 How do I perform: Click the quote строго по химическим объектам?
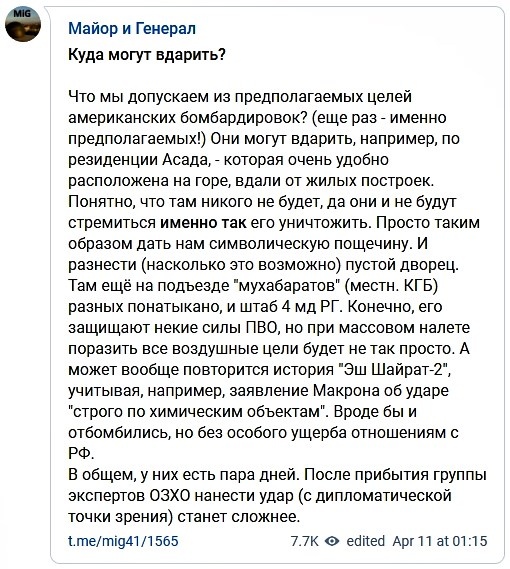pos(196,412)
